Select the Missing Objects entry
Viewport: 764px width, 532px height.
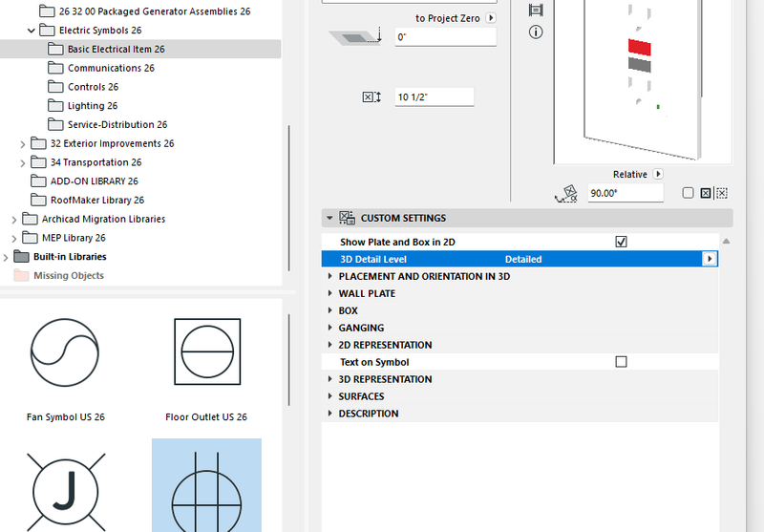pyautogui.click(x=68, y=276)
